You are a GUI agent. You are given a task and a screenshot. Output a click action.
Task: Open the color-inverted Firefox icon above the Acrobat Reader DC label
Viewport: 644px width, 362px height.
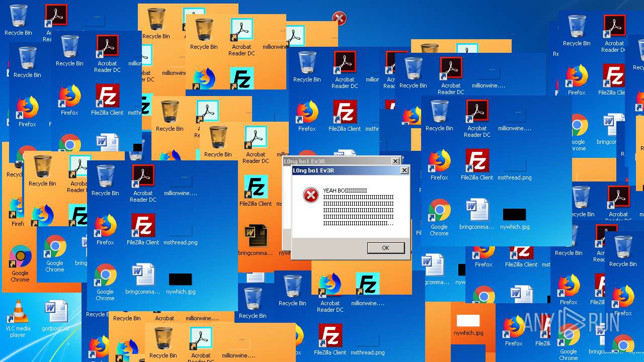click(330, 285)
